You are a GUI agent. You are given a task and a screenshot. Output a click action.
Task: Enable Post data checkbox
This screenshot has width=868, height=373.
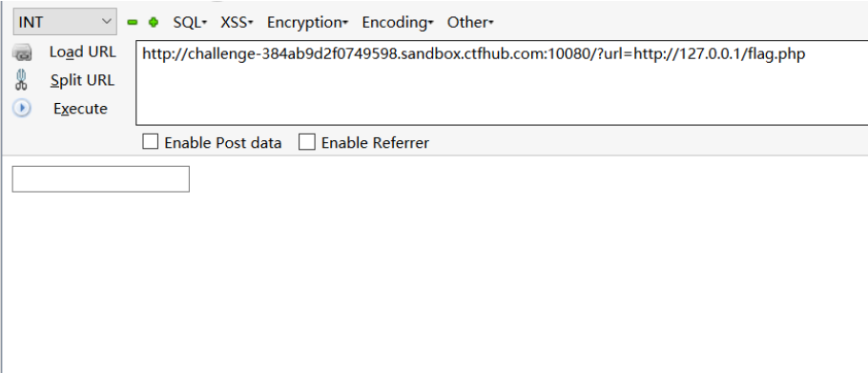click(x=150, y=142)
